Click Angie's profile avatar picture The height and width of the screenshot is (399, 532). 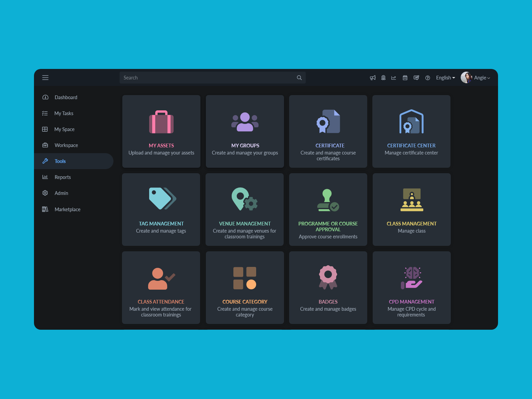pos(466,77)
